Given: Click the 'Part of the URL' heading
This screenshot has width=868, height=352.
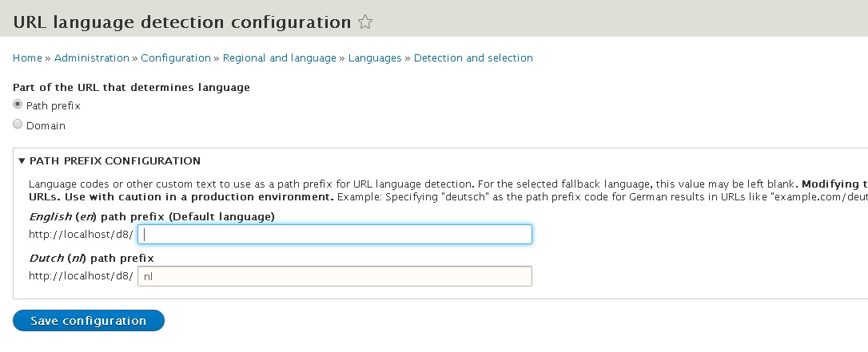Looking at the screenshot, I should [x=132, y=87].
